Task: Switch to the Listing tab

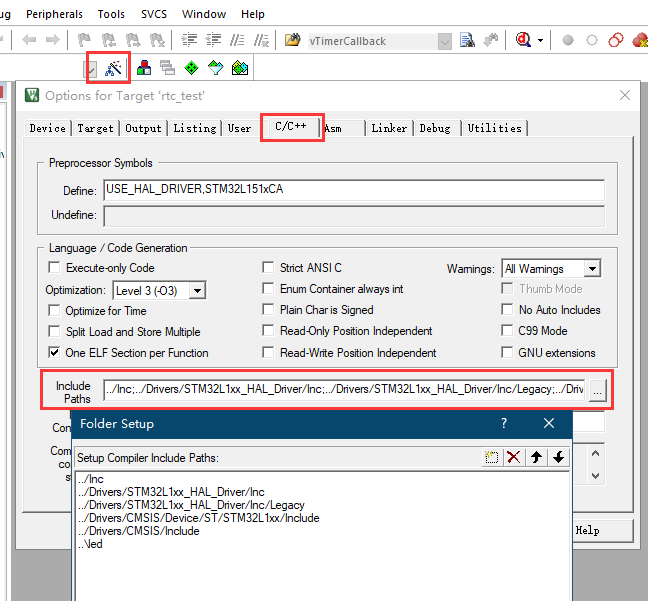Action: click(x=195, y=128)
